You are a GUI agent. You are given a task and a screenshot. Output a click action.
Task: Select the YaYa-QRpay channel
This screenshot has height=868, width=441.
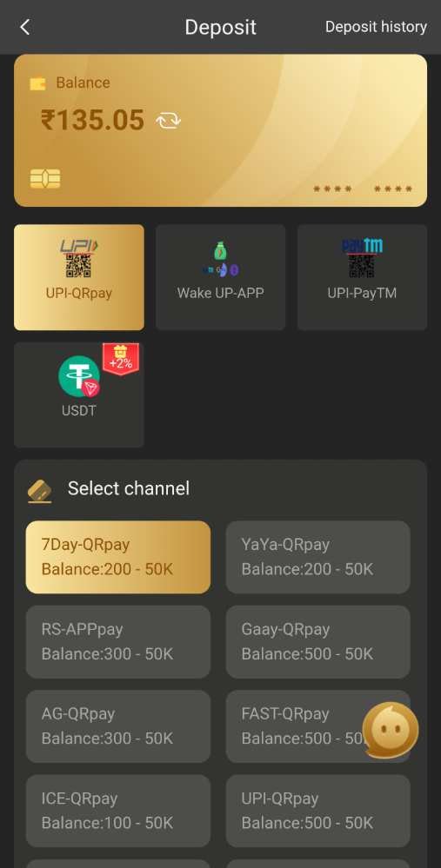pyautogui.click(x=318, y=557)
